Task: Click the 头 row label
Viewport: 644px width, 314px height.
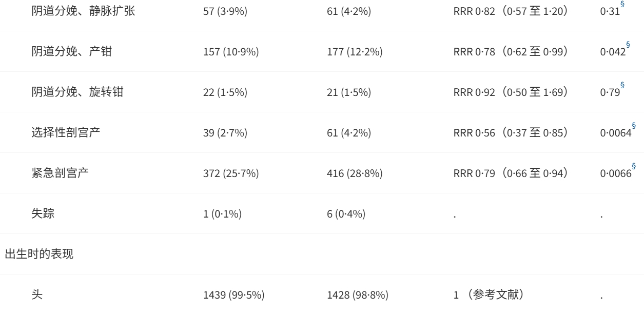Action: click(37, 295)
